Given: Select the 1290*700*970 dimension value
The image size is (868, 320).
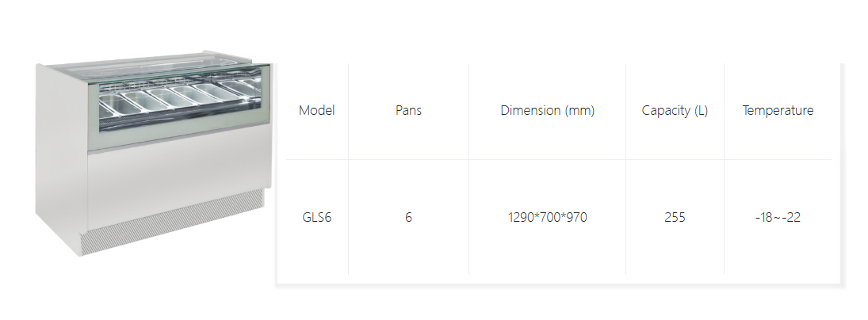Looking at the screenshot, I should pyautogui.click(x=547, y=217).
